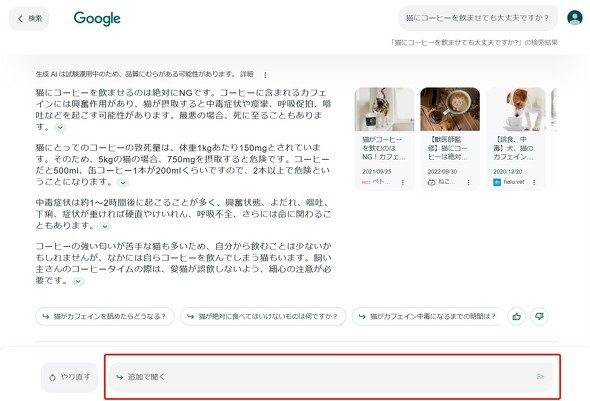Click the Google logo
Screen dimensions: 590x401
coord(97,18)
